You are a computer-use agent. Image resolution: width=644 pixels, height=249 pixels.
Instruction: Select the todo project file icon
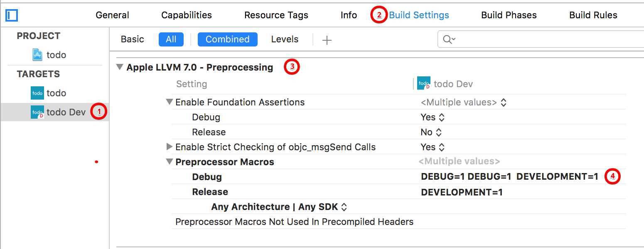[37, 55]
